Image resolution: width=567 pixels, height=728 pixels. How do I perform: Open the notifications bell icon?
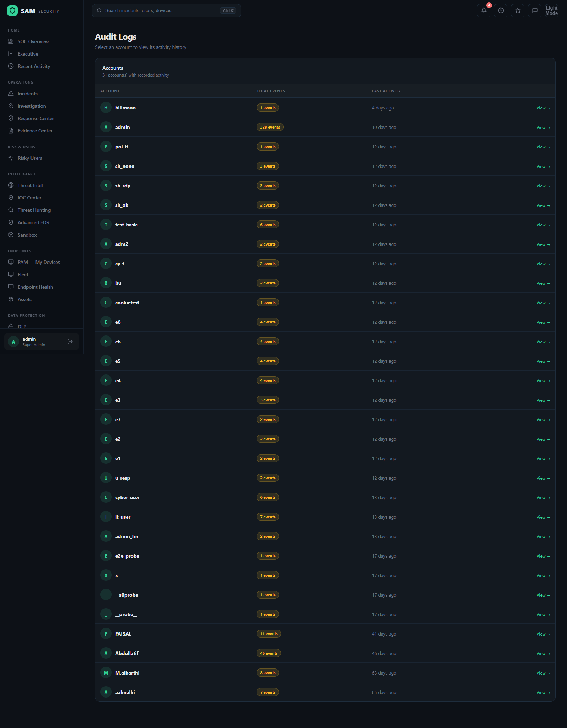[484, 11]
